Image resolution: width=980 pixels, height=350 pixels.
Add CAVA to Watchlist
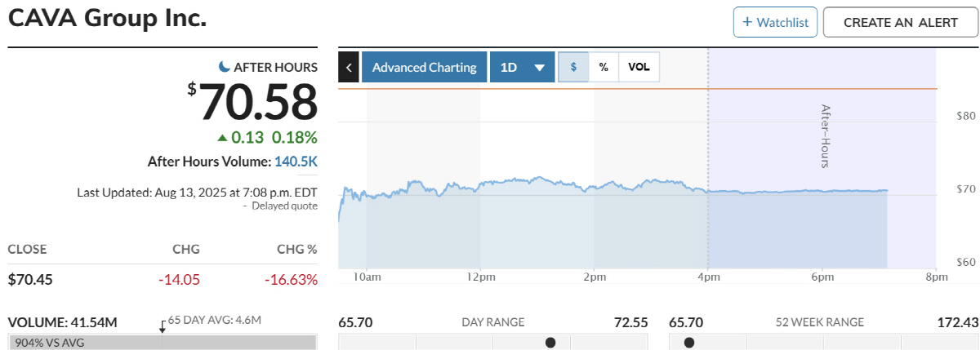click(x=775, y=22)
